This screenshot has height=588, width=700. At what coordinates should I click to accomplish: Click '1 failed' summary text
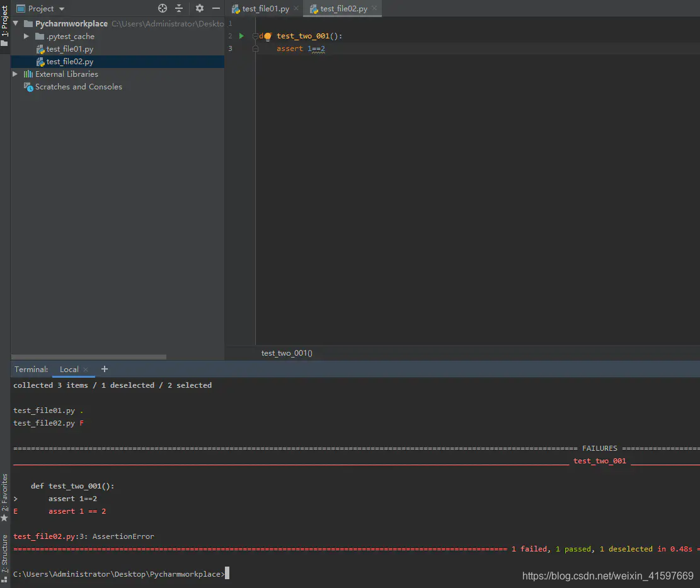click(x=529, y=549)
